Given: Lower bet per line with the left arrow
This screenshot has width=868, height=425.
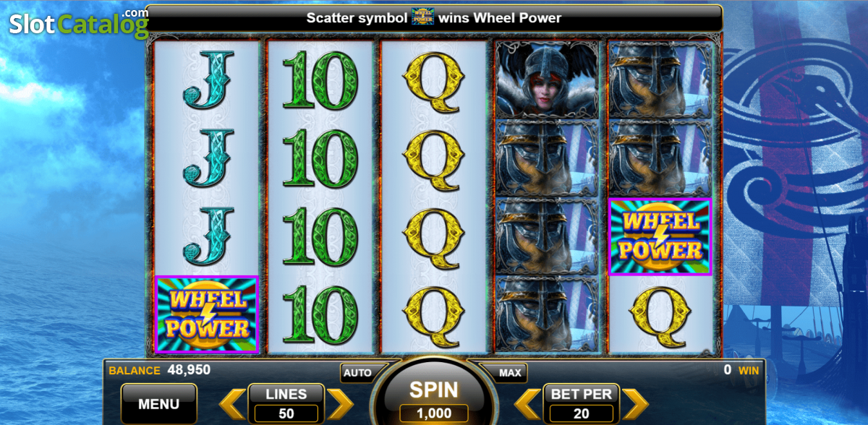Looking at the screenshot, I should pos(527,404).
